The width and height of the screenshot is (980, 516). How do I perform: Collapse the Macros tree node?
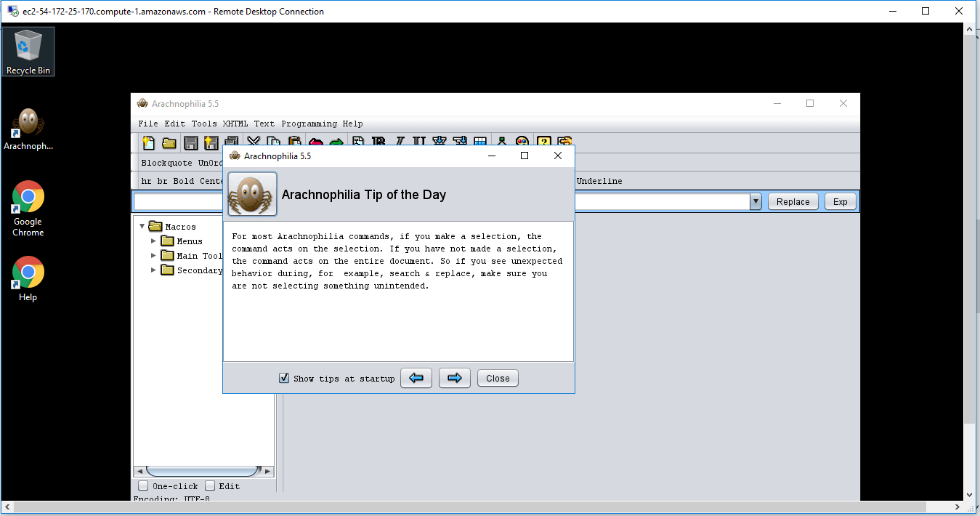pos(142,227)
